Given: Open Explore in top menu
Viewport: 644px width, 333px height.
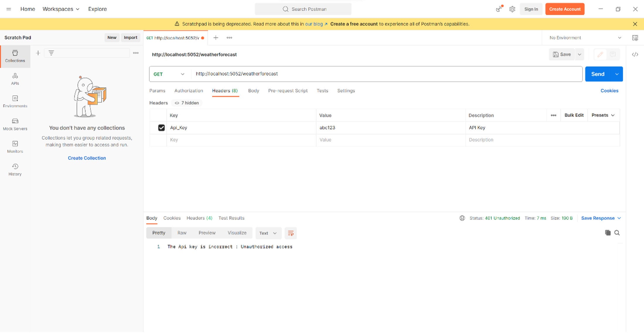Looking at the screenshot, I should [97, 9].
